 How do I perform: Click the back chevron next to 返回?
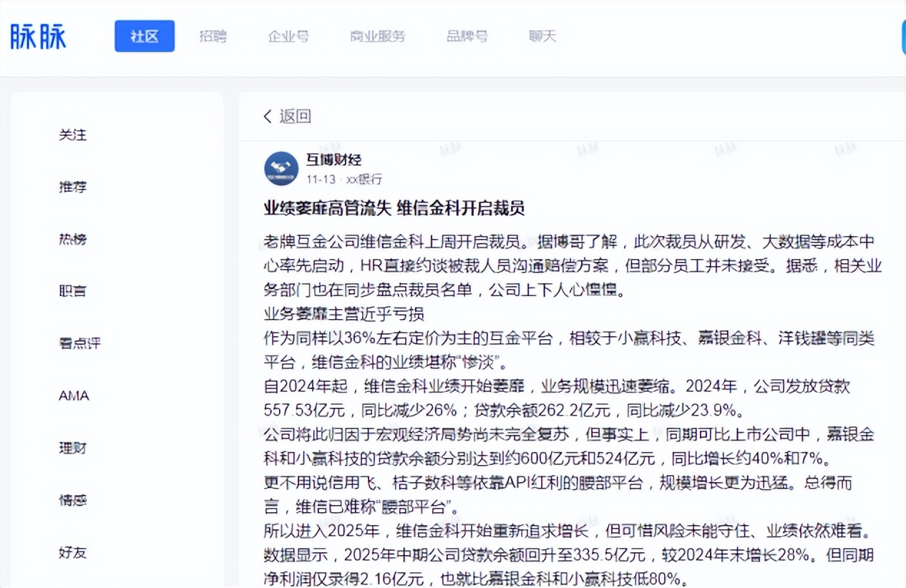tap(268, 116)
